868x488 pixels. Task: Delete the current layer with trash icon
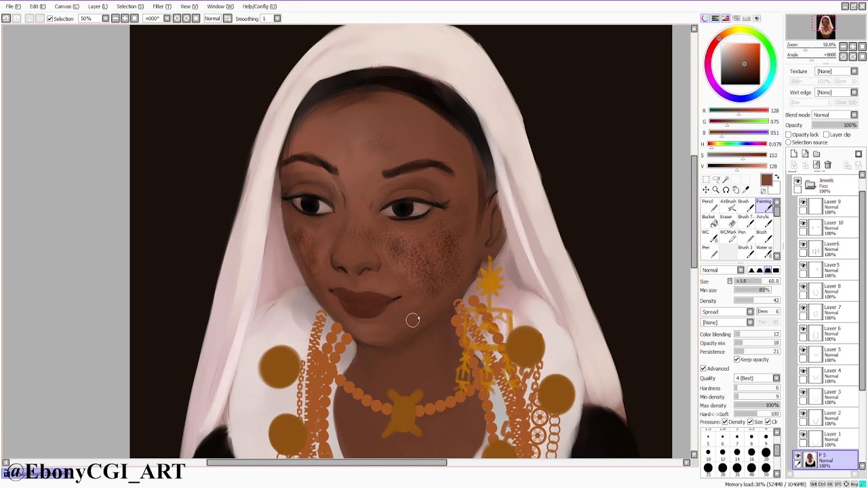[x=828, y=165]
